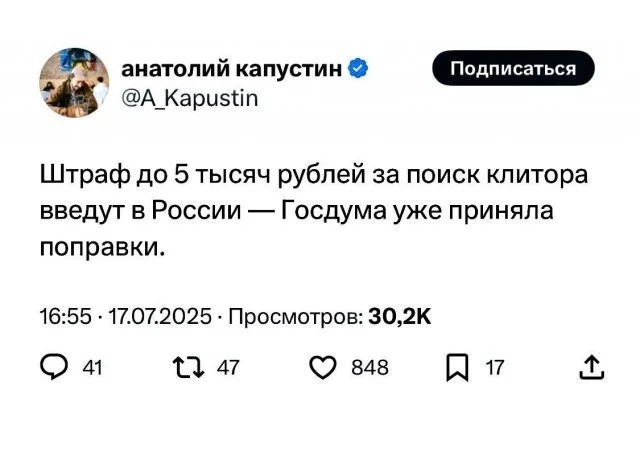Click the likes count 848
This screenshot has width=640, height=468.
(369, 368)
